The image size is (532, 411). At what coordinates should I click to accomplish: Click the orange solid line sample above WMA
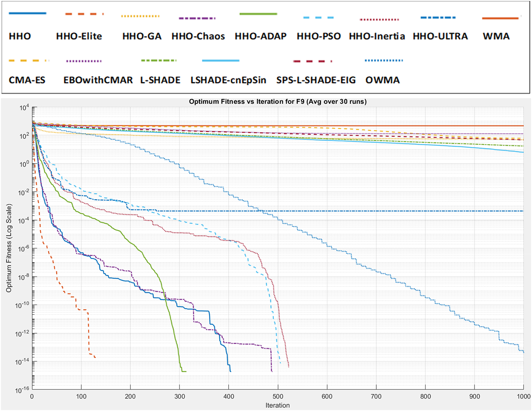click(500, 18)
